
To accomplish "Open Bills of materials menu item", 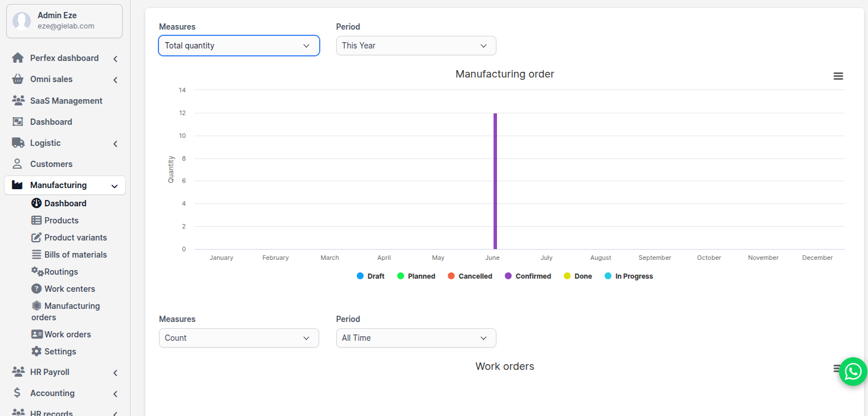I will (x=75, y=255).
